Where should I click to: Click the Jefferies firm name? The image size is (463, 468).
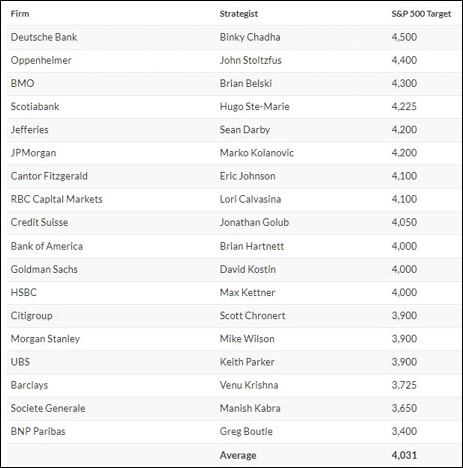pyautogui.click(x=30, y=130)
